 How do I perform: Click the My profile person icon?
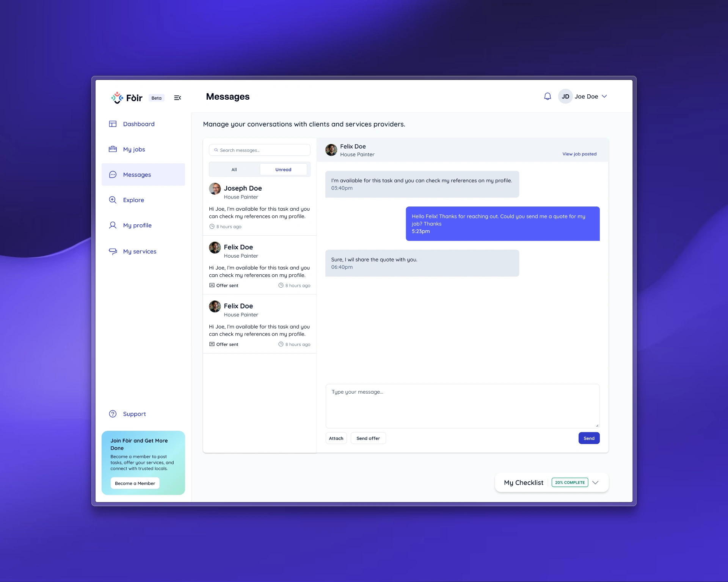pos(113,225)
